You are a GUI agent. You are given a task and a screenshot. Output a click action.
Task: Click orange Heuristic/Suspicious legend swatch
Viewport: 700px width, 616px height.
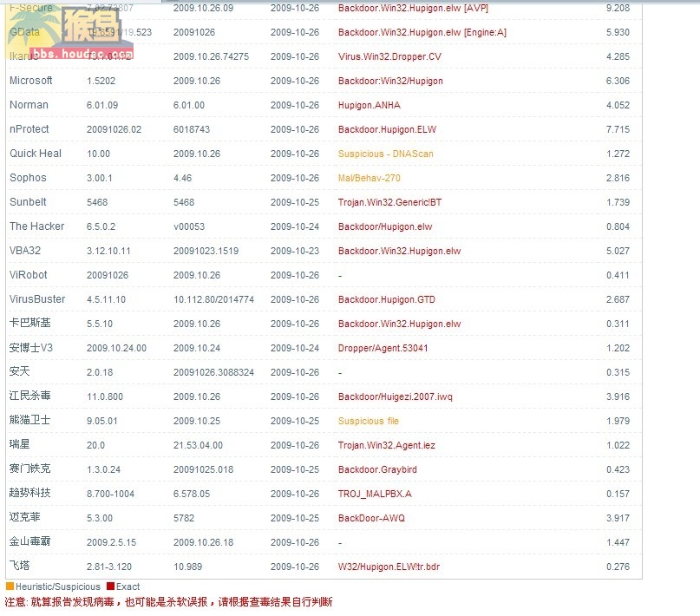[10, 587]
